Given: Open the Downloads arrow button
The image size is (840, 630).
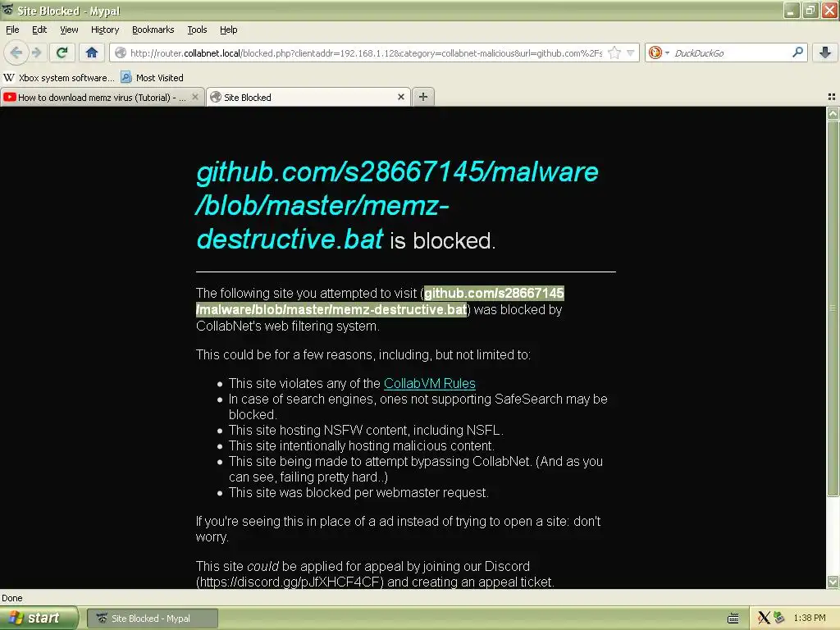Looking at the screenshot, I should tap(825, 52).
